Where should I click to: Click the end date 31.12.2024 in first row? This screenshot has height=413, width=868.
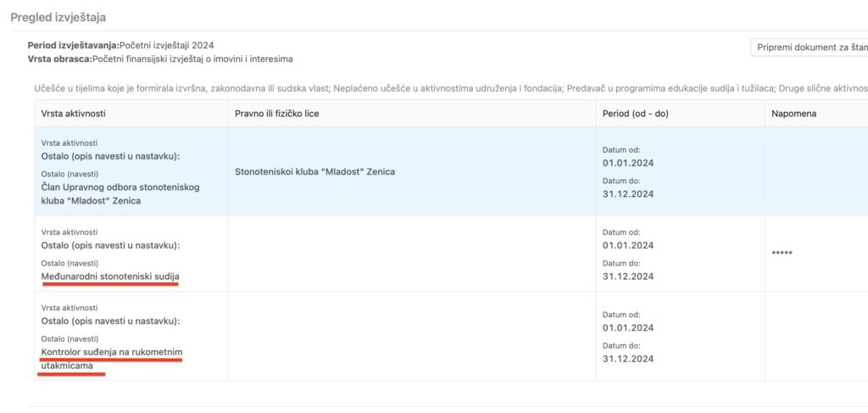click(x=628, y=193)
